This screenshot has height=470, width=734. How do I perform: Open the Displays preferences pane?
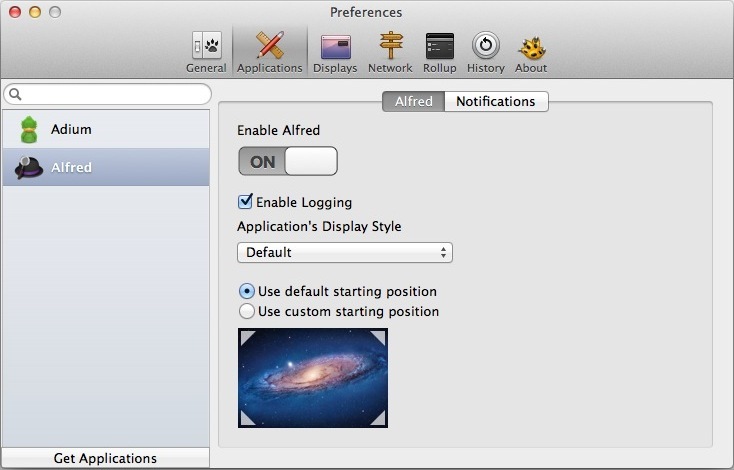pyautogui.click(x=335, y=52)
